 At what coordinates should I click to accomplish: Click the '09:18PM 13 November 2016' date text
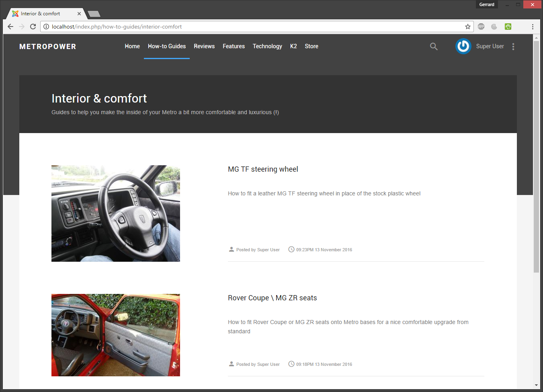(324, 364)
